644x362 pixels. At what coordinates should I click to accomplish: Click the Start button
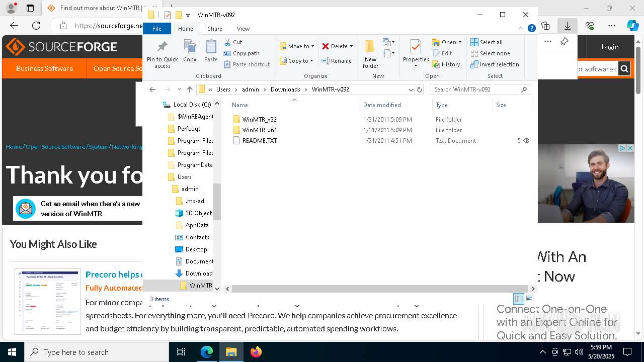pyautogui.click(x=12, y=352)
